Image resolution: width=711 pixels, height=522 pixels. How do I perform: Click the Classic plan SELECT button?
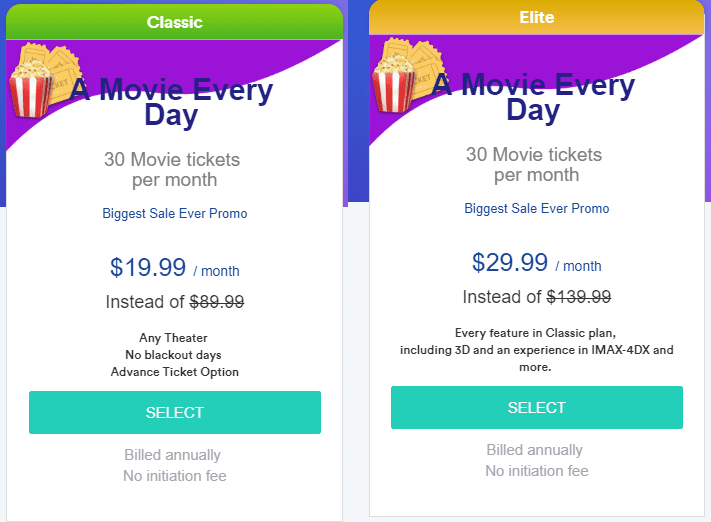pos(175,412)
